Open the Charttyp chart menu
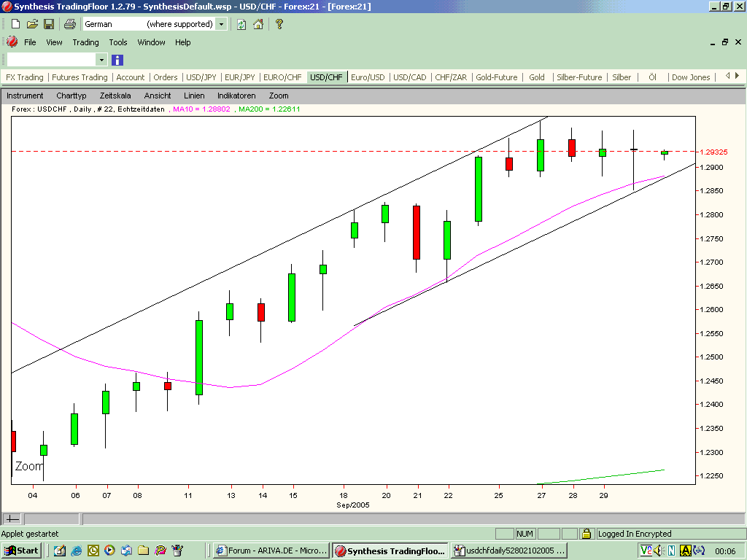The height and width of the screenshot is (560, 747). [71, 96]
